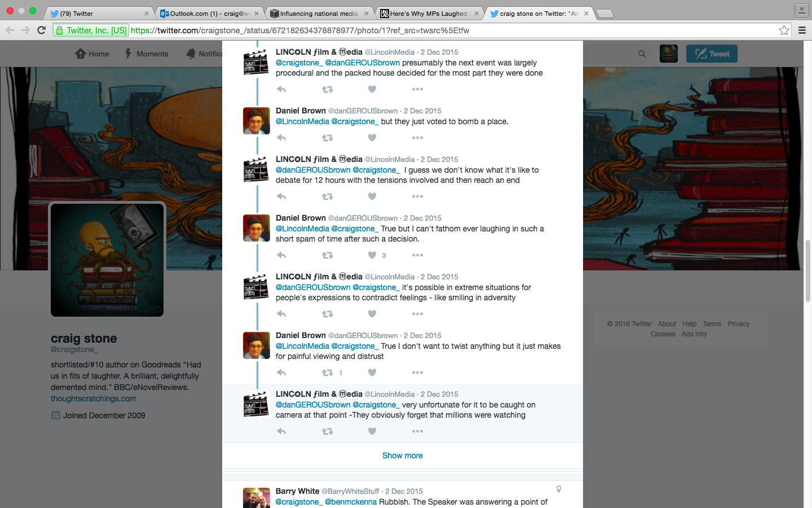The width and height of the screenshot is (812, 508).
Task: Reload the page using the refresh icon
Action: click(x=41, y=30)
